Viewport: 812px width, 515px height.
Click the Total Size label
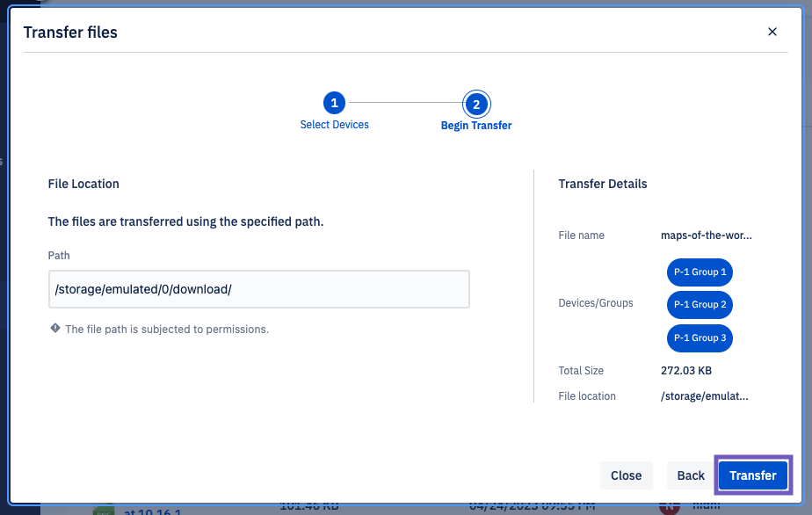(581, 371)
